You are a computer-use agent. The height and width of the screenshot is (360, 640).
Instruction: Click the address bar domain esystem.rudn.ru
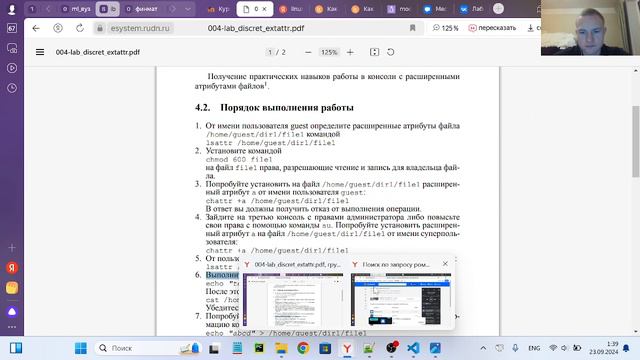coord(140,28)
